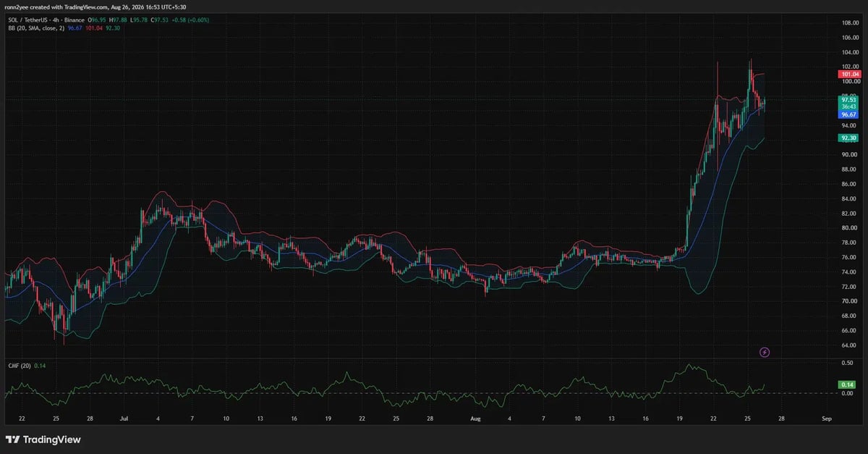
Task: Click the red 101.04 price axis tag
Action: tap(850, 75)
